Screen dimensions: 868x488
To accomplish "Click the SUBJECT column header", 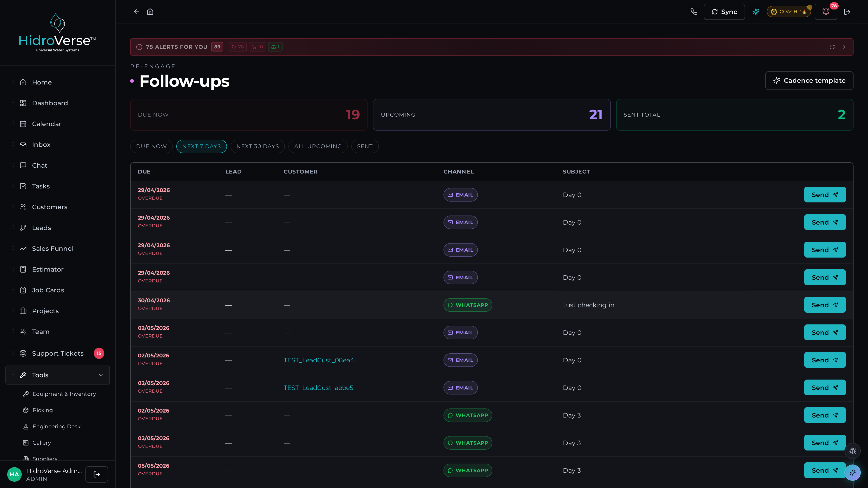I will [576, 172].
